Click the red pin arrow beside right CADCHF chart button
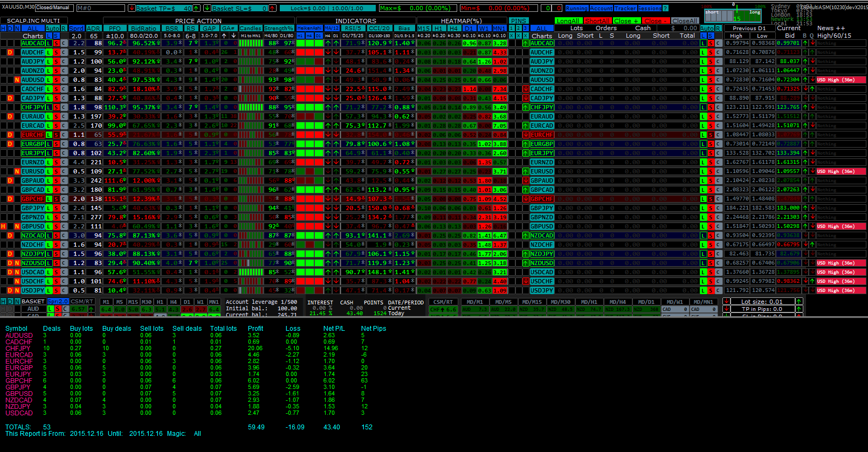The width and height of the screenshot is (868, 452). point(526,89)
